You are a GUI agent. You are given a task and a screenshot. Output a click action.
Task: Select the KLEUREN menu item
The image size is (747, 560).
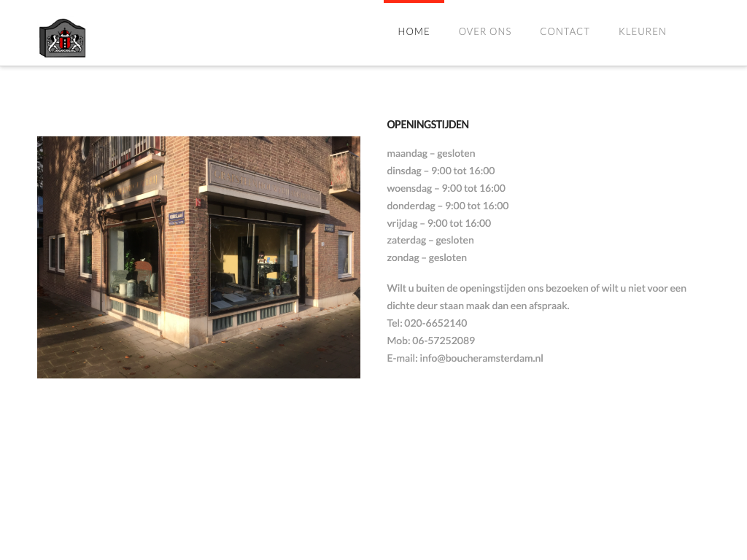click(642, 31)
